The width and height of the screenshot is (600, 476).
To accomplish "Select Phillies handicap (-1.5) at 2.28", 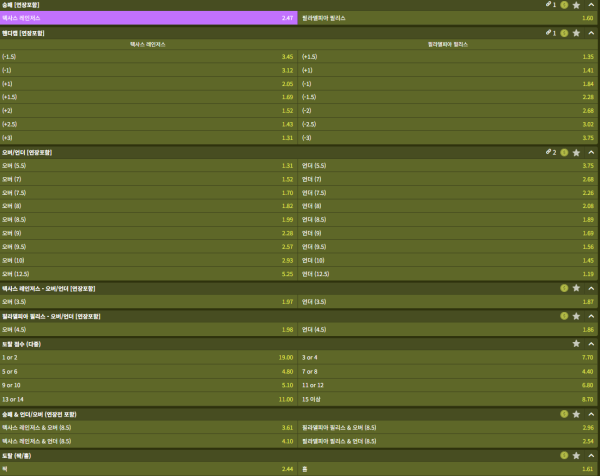I will pos(449,97).
